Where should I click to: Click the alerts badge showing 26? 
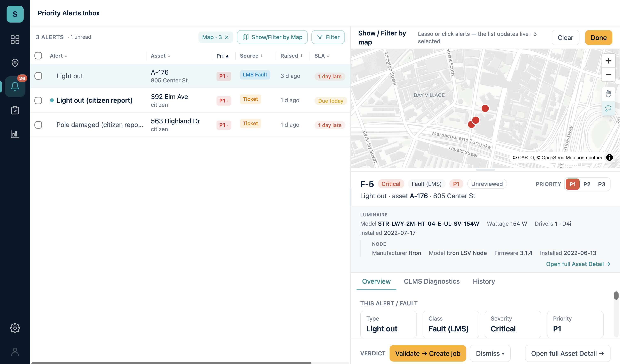pyautogui.click(x=22, y=78)
